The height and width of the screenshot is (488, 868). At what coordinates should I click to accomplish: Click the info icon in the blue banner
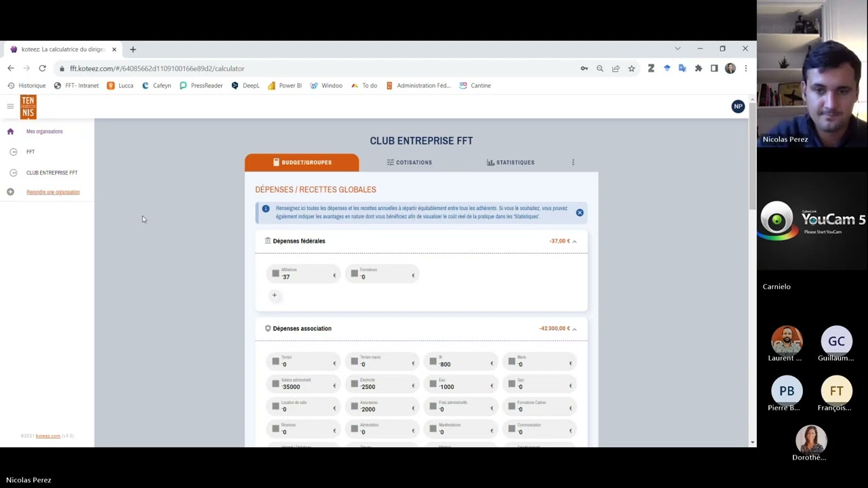point(266,209)
